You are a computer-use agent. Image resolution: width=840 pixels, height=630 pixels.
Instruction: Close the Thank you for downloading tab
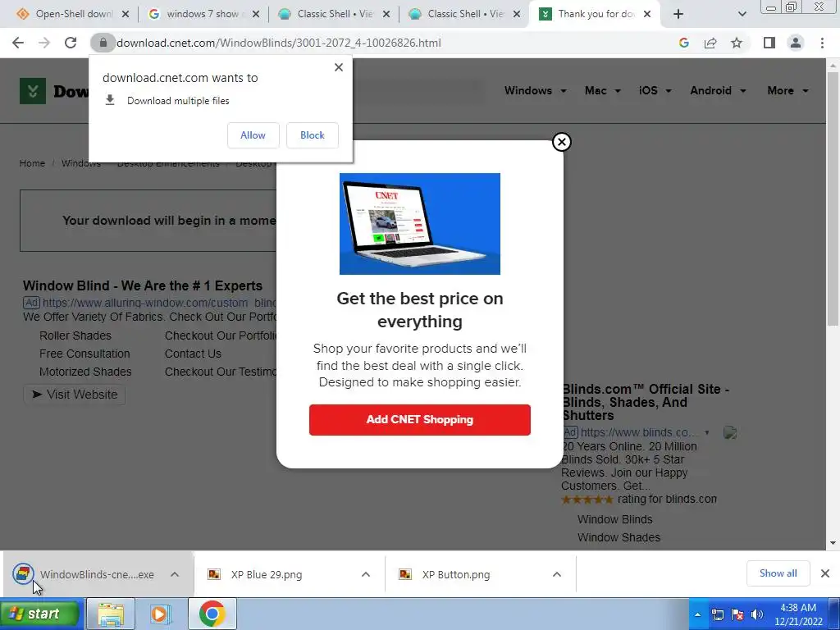tap(647, 15)
